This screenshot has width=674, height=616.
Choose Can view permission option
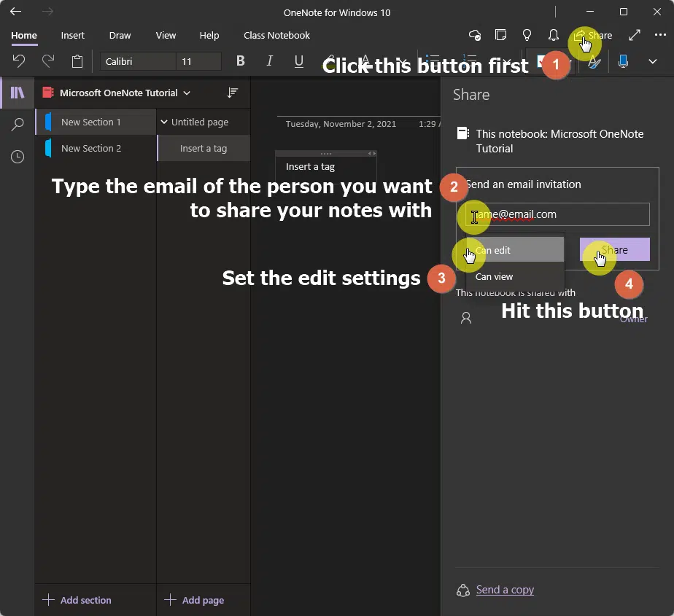[515, 276]
